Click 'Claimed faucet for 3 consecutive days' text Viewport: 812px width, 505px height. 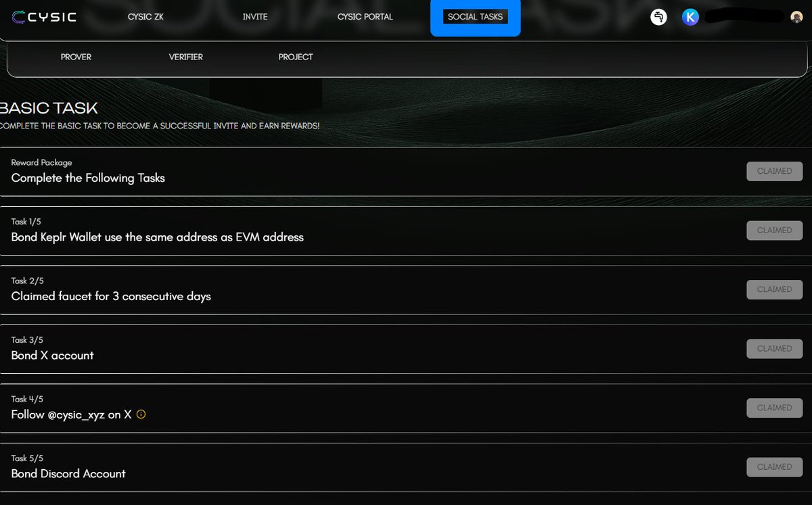111,296
